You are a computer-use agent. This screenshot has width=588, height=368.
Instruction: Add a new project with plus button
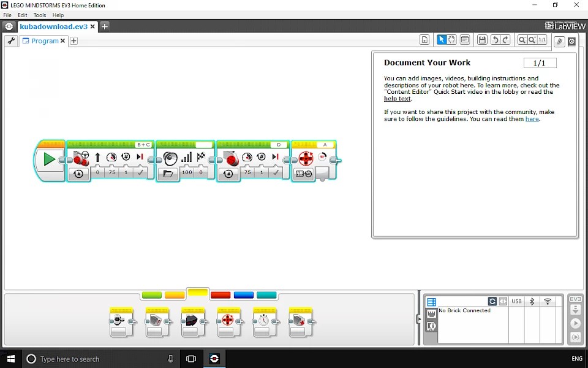click(x=105, y=26)
